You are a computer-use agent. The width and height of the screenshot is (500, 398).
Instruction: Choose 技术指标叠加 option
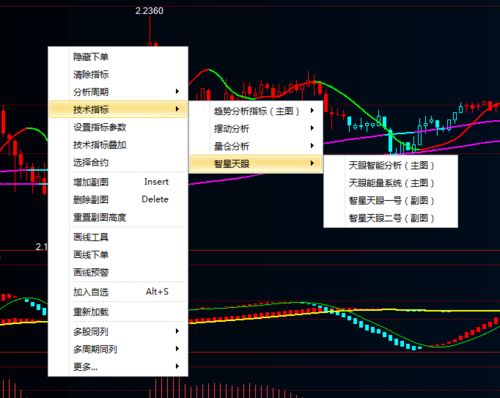[118, 145]
